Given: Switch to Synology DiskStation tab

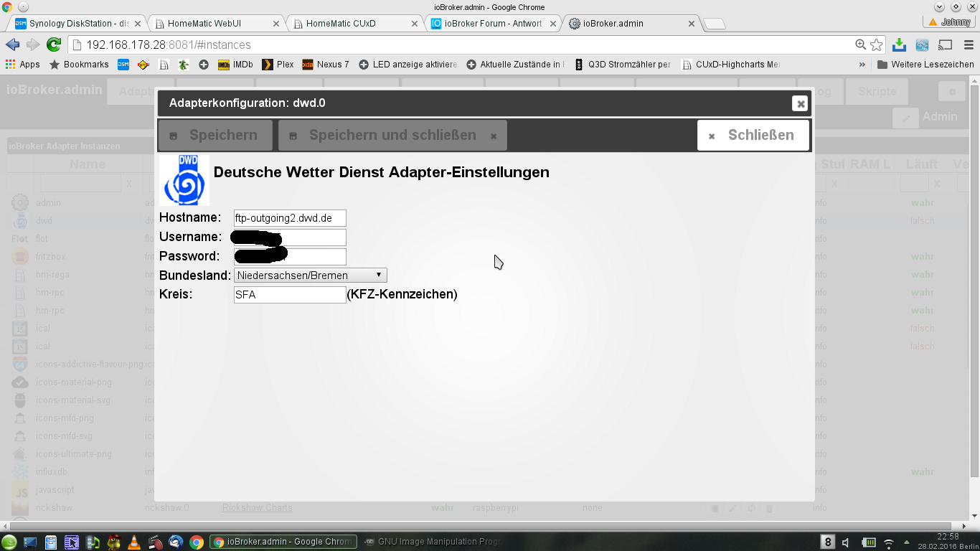Looking at the screenshot, I should tap(76, 23).
